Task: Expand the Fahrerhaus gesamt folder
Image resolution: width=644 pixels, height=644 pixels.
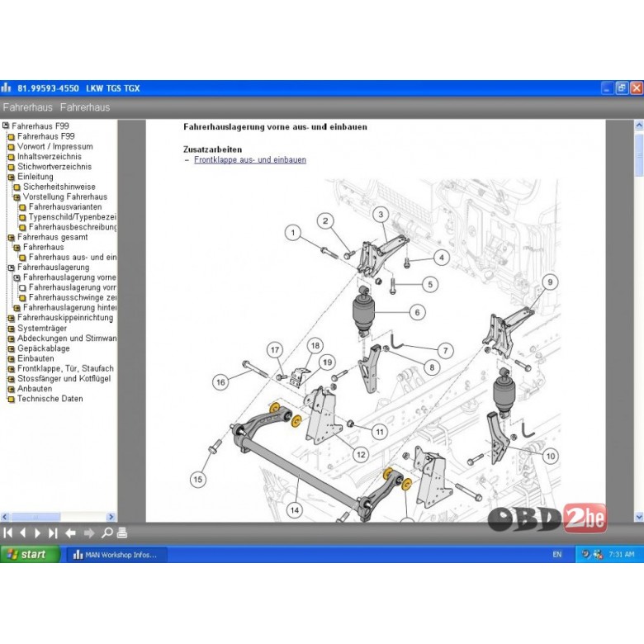Action: click(x=12, y=238)
